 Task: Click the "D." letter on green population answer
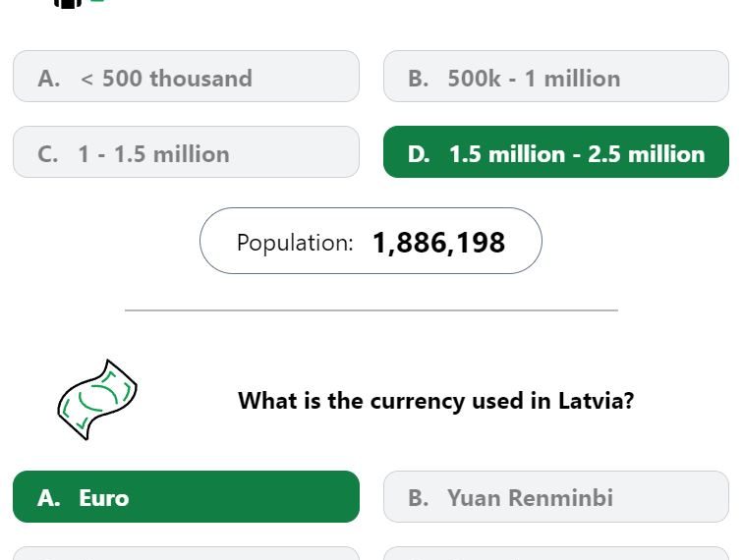click(419, 154)
